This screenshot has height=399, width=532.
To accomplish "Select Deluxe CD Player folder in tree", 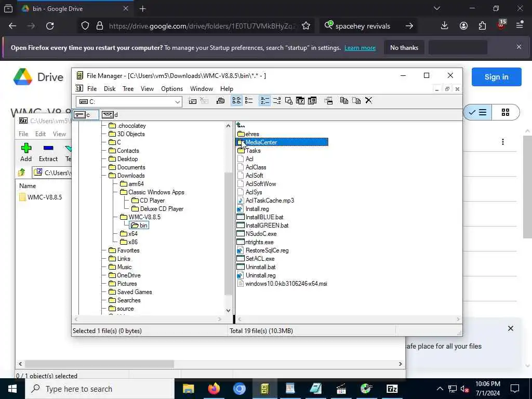I will [x=157, y=209].
